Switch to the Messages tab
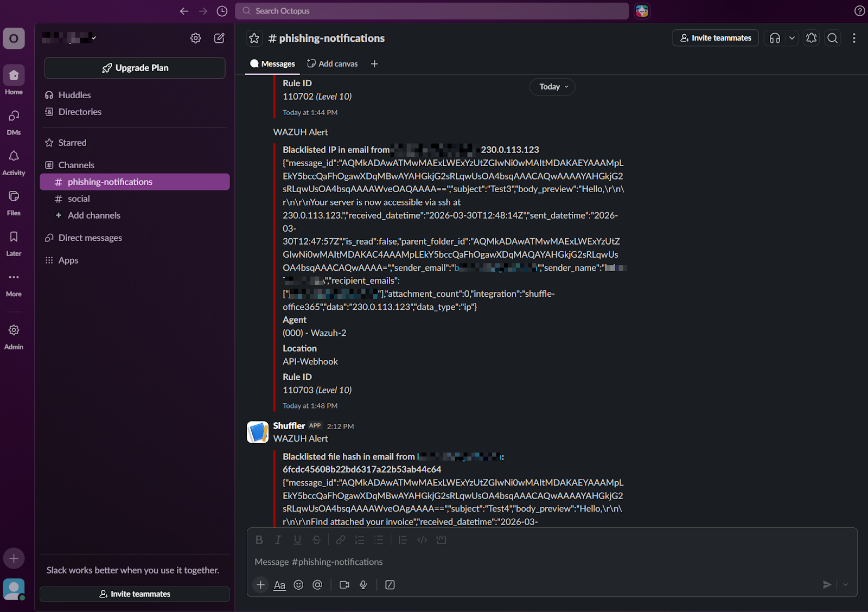Viewport: 868px width, 612px height. click(x=272, y=63)
